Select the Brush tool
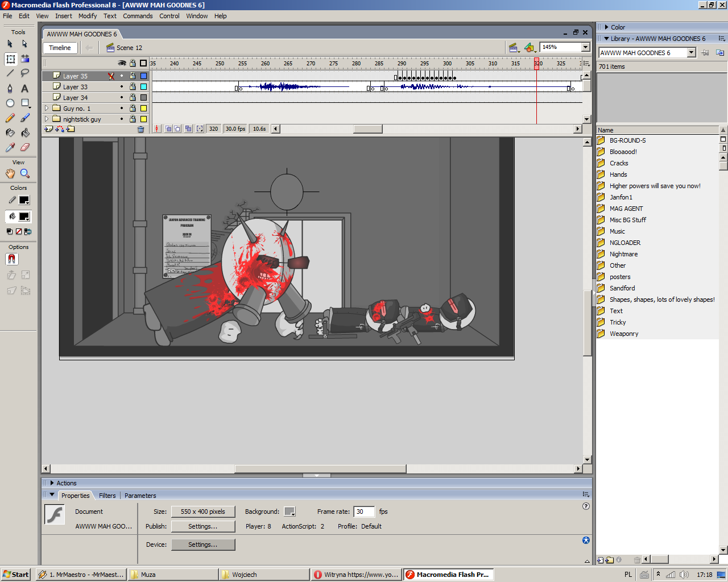The width and height of the screenshot is (728, 582). 25,118
